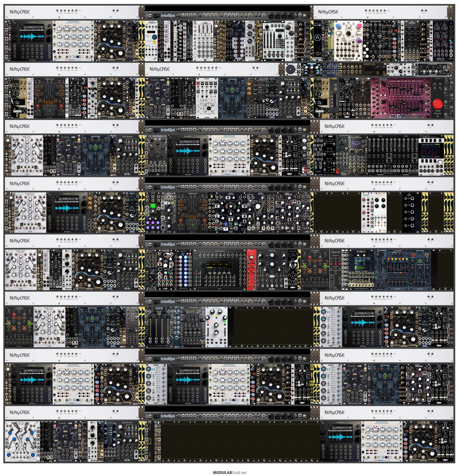Click the "ORNAMENT & CRIME" title
Image resolution: width=460 pixels, height=476 pixels.
(369, 64)
